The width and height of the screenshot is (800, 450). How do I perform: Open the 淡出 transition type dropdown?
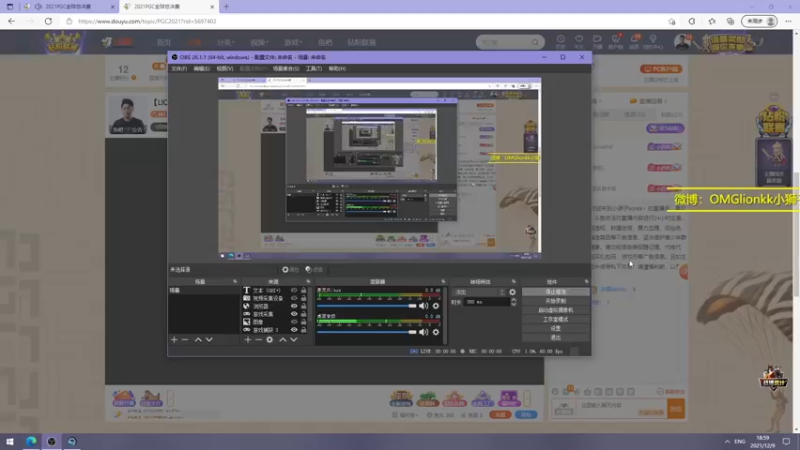tap(479, 292)
